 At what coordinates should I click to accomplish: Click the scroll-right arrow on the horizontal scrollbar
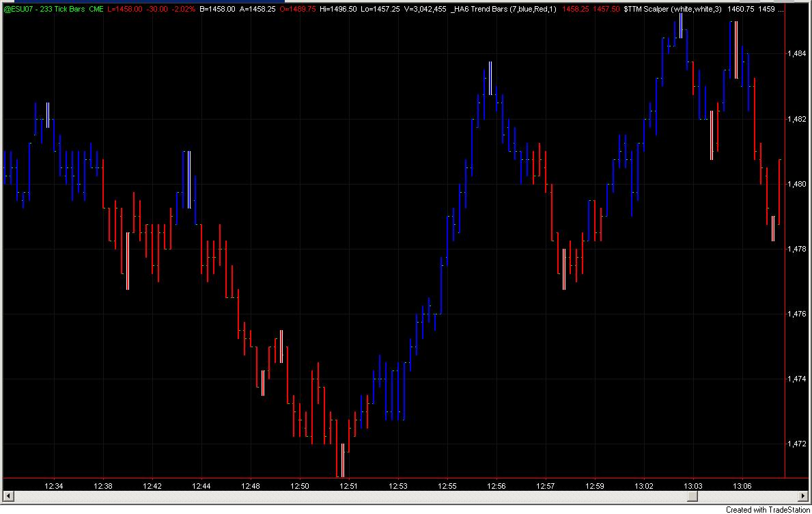(x=804, y=497)
